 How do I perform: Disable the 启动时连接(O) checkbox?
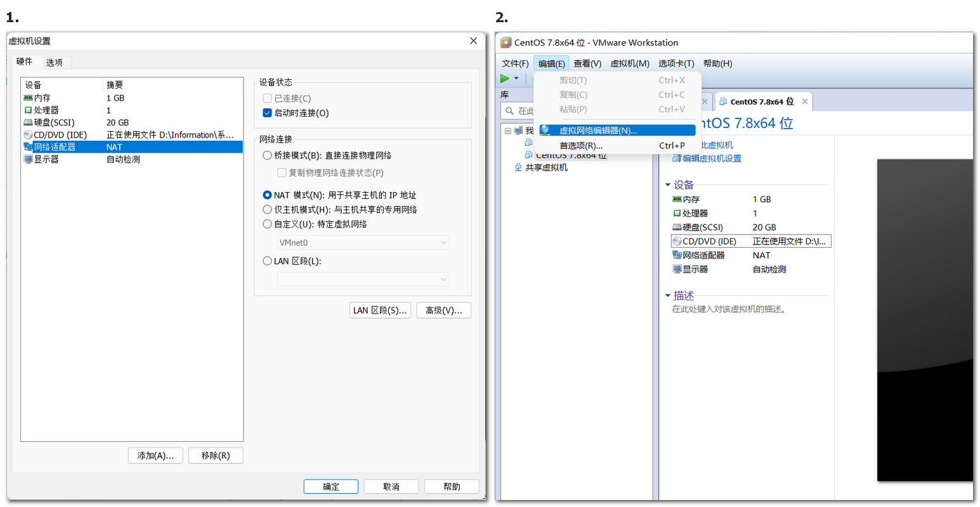267,113
